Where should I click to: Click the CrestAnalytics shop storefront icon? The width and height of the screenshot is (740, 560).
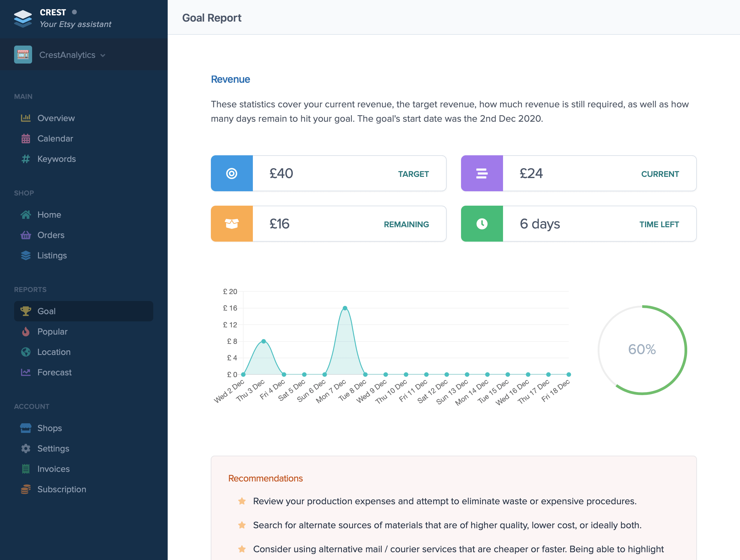[23, 55]
